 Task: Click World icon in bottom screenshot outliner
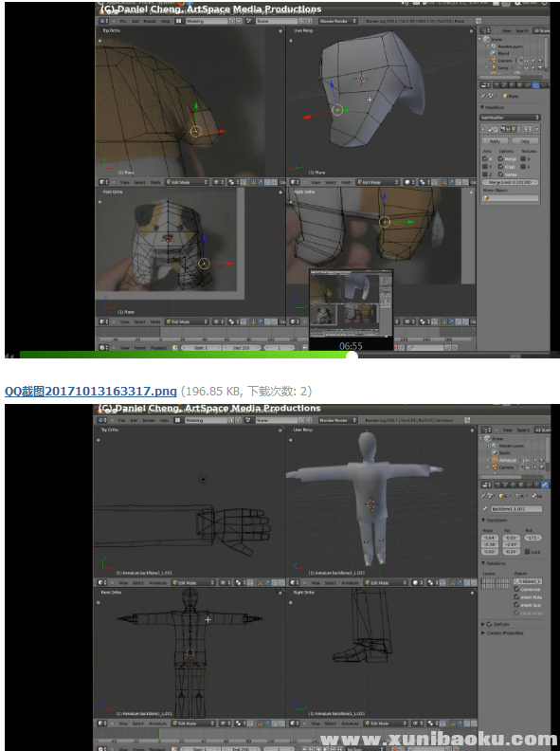[495, 452]
